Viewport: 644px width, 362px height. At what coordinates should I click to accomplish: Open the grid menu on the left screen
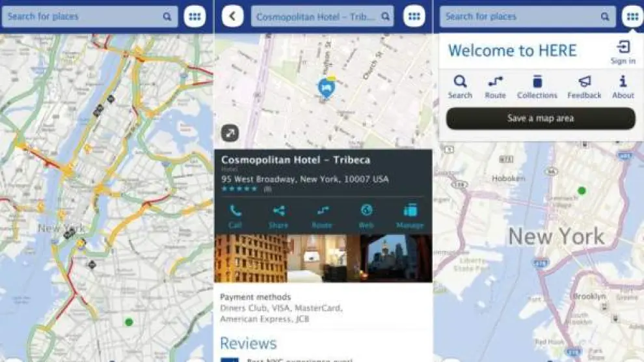(x=195, y=16)
